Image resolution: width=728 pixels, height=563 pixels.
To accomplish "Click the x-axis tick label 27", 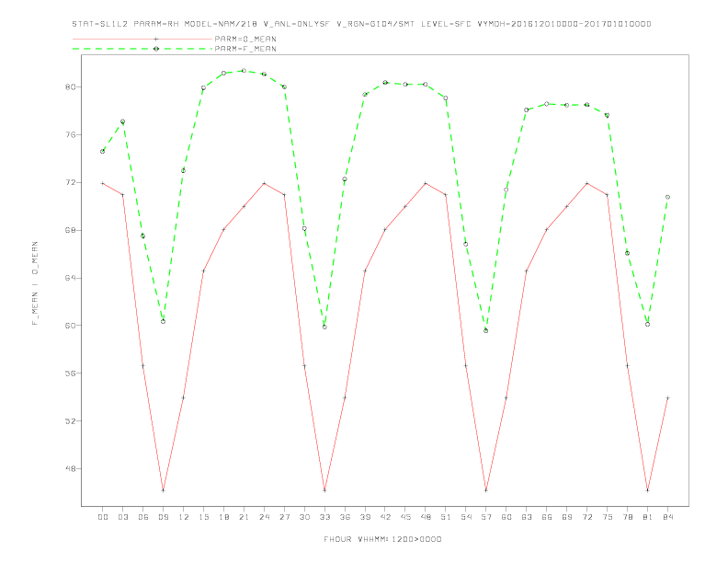I will point(284,517).
